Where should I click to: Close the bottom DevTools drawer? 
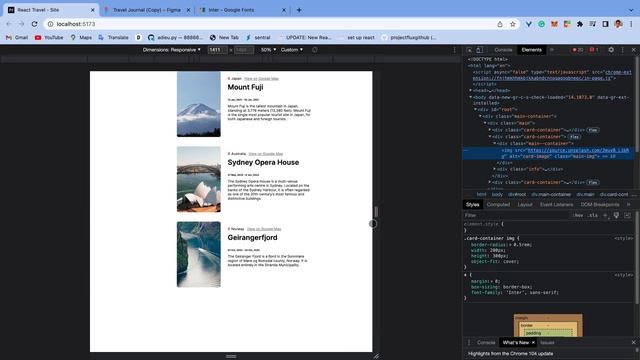pos(633,342)
